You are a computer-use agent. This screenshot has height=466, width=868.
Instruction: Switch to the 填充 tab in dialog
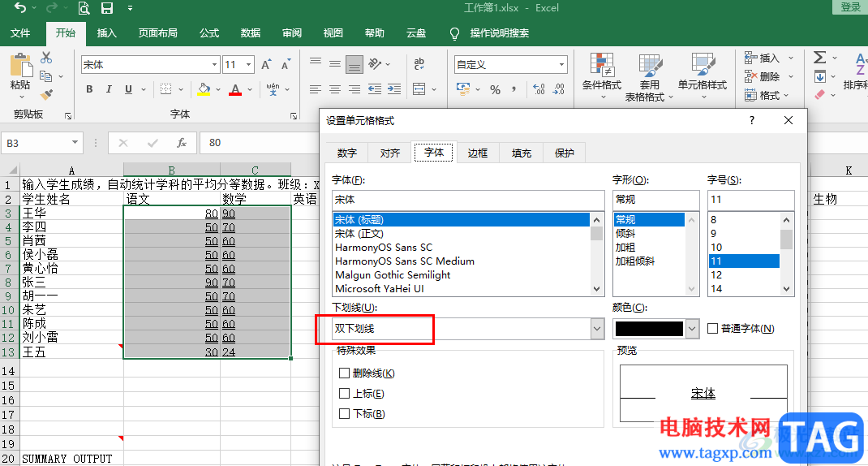[x=521, y=153]
